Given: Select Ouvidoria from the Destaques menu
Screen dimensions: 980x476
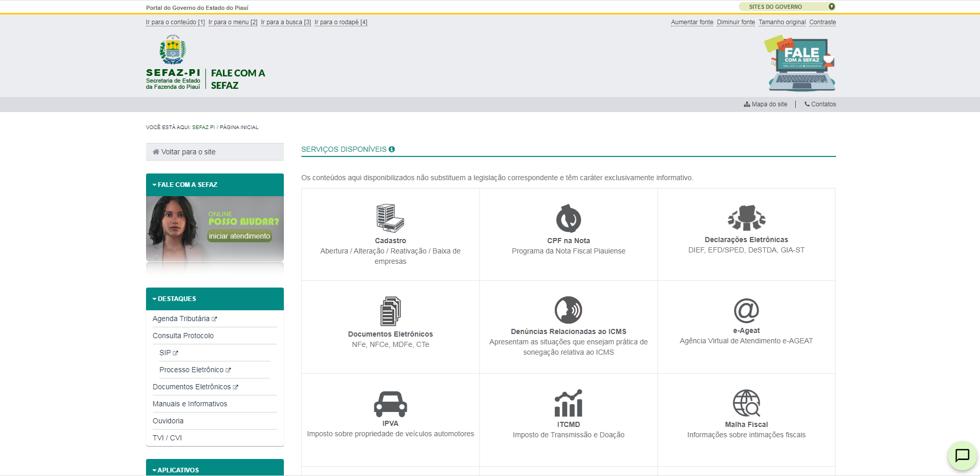Looking at the screenshot, I should tap(168, 421).
